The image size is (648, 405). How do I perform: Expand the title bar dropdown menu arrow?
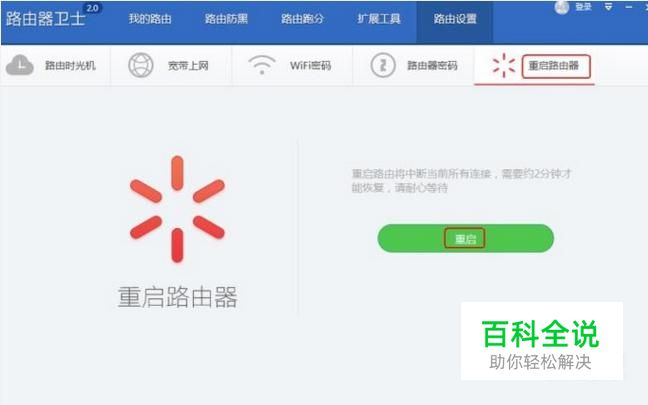tap(608, 7)
